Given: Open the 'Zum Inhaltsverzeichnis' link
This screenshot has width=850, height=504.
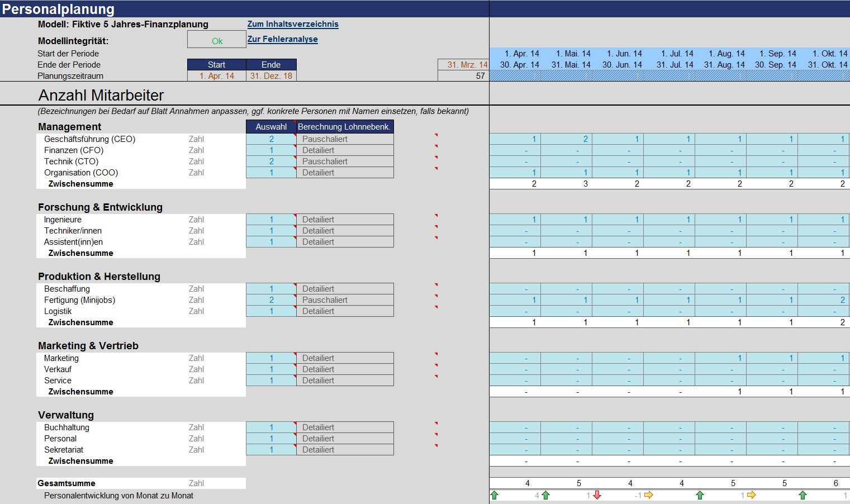Looking at the screenshot, I should pos(293,24).
